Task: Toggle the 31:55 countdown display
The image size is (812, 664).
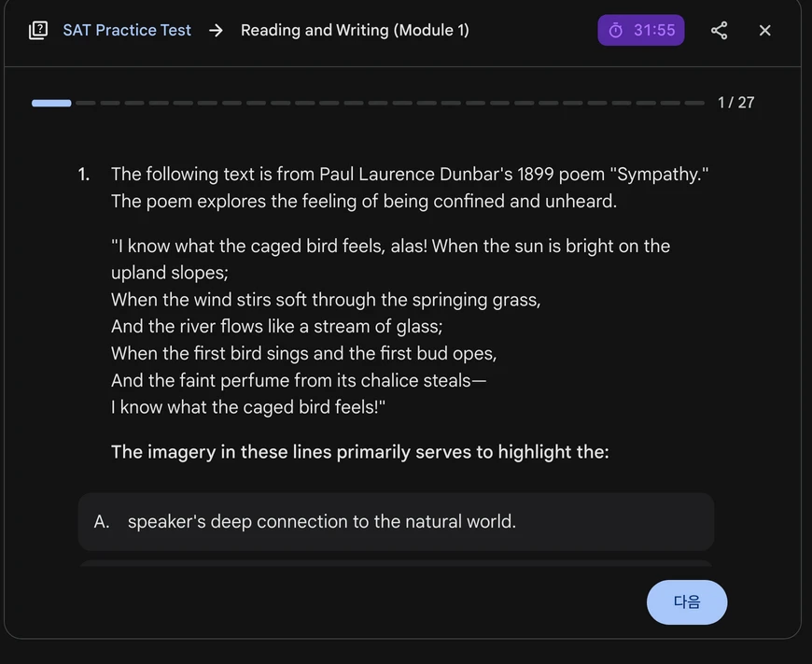Action: point(653,30)
